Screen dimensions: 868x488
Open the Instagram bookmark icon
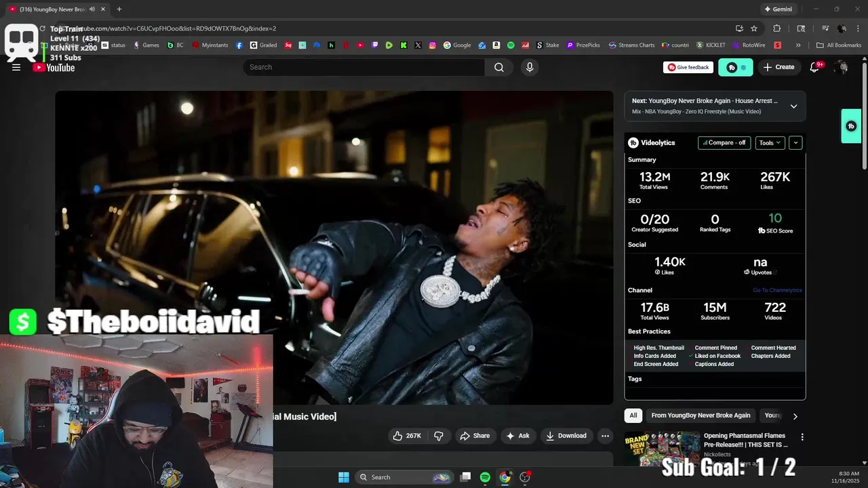pos(433,45)
